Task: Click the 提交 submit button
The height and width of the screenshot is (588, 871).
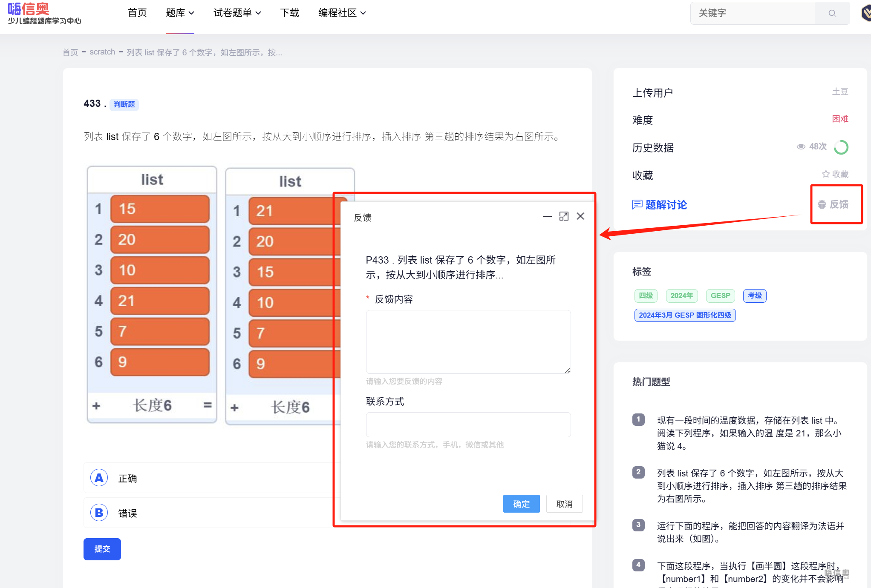Action: pyautogui.click(x=102, y=549)
